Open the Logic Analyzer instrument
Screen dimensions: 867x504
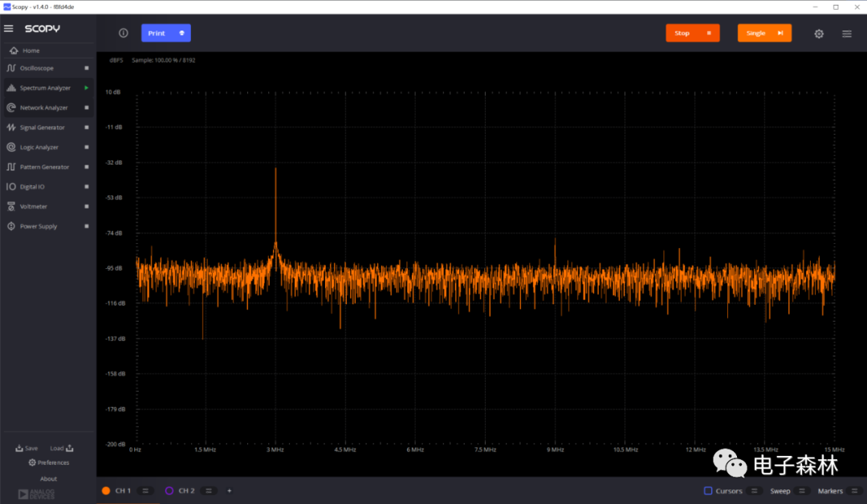coord(48,148)
